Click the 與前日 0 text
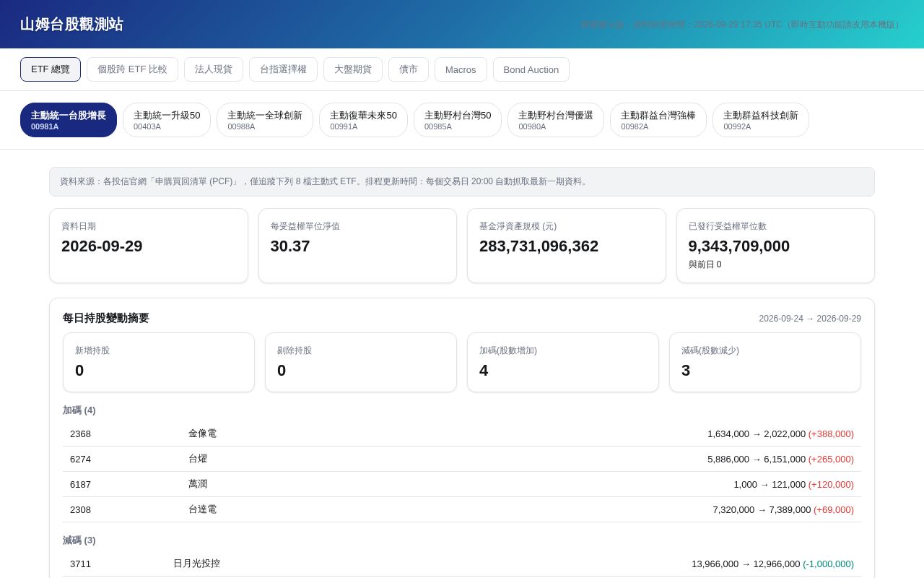The image size is (924, 578). (x=705, y=264)
